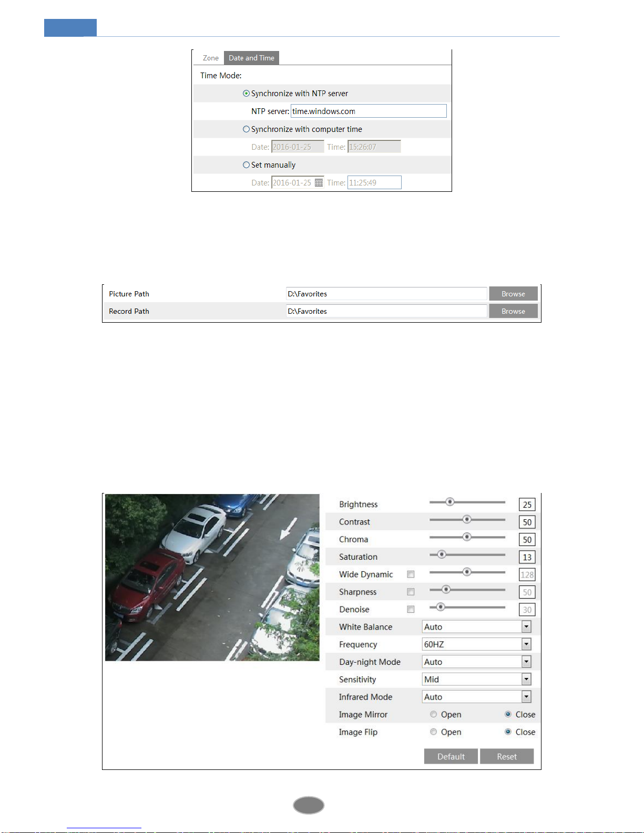Set Image Mirror to Open

[x=434, y=714]
